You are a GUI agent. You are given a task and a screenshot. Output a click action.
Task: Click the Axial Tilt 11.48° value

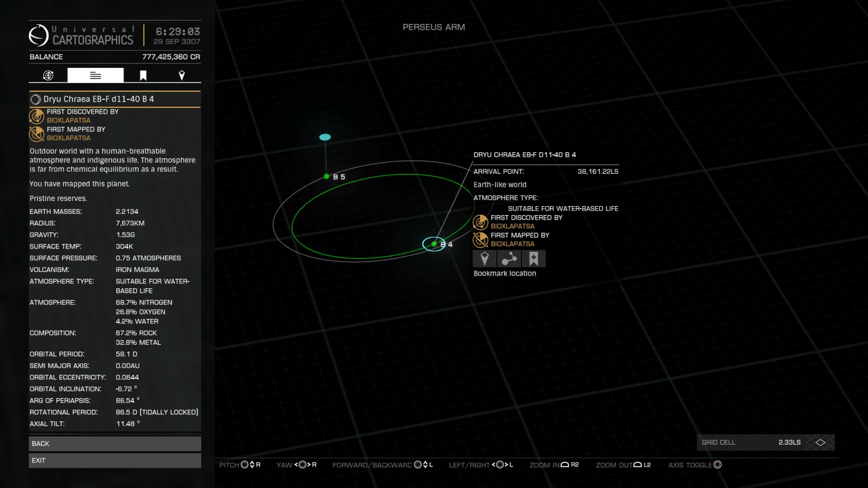coord(128,424)
